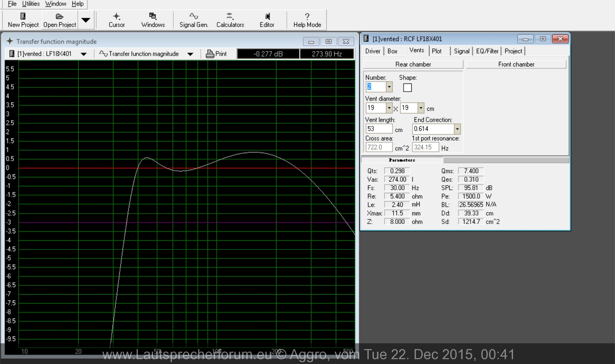
Task: Click the Cross area field
Action: tap(379, 147)
